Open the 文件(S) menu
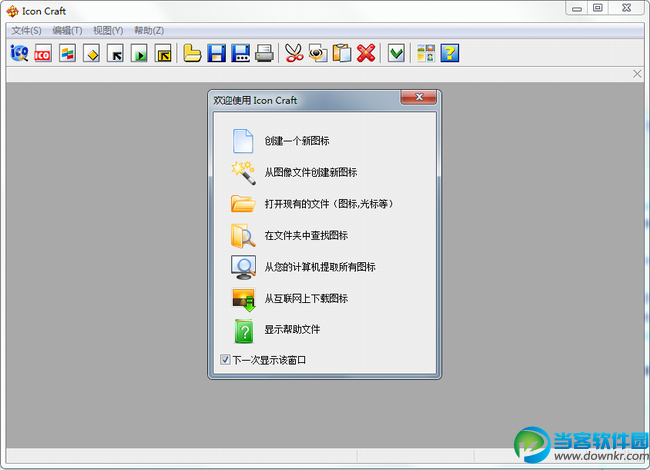Screen dimensions: 650x470 pos(27,31)
